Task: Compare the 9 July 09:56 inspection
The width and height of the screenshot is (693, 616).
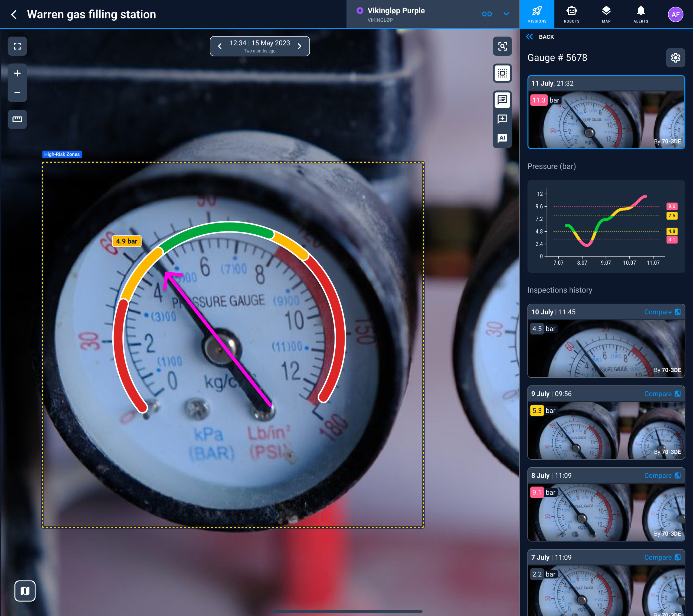Action: (x=662, y=394)
